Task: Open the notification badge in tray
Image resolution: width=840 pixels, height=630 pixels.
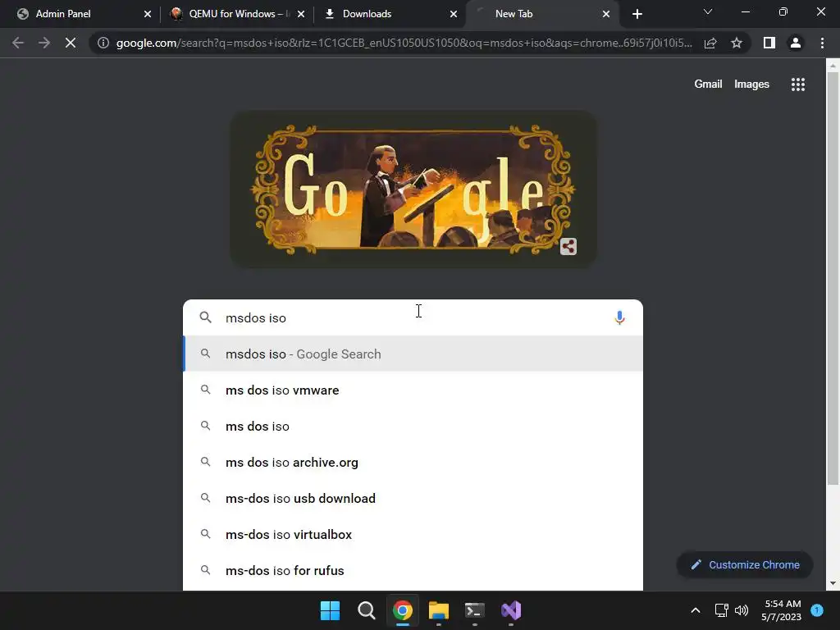Action: (817, 610)
